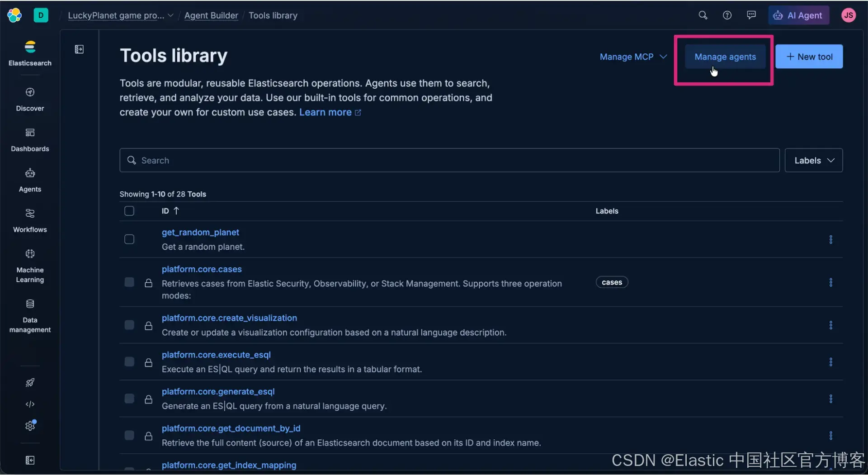Open the help question mark icon

727,15
